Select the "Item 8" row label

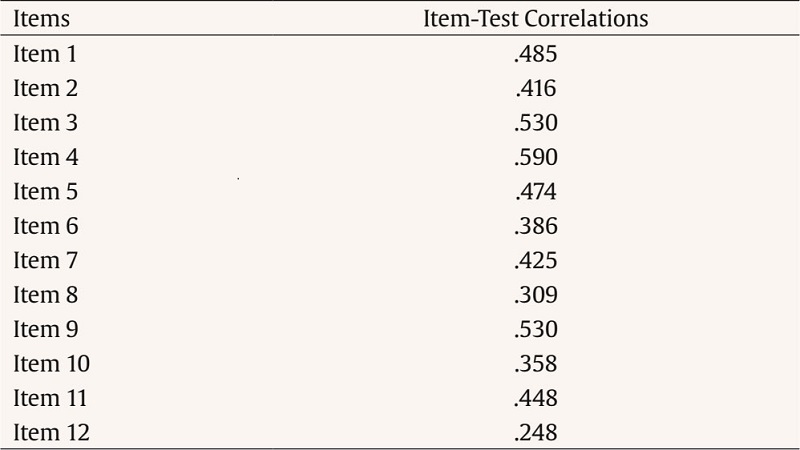(x=45, y=295)
